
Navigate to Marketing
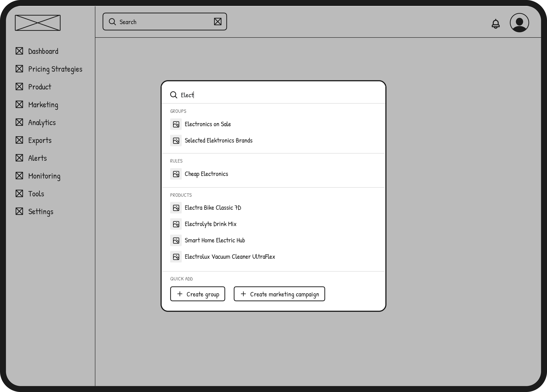tap(43, 105)
